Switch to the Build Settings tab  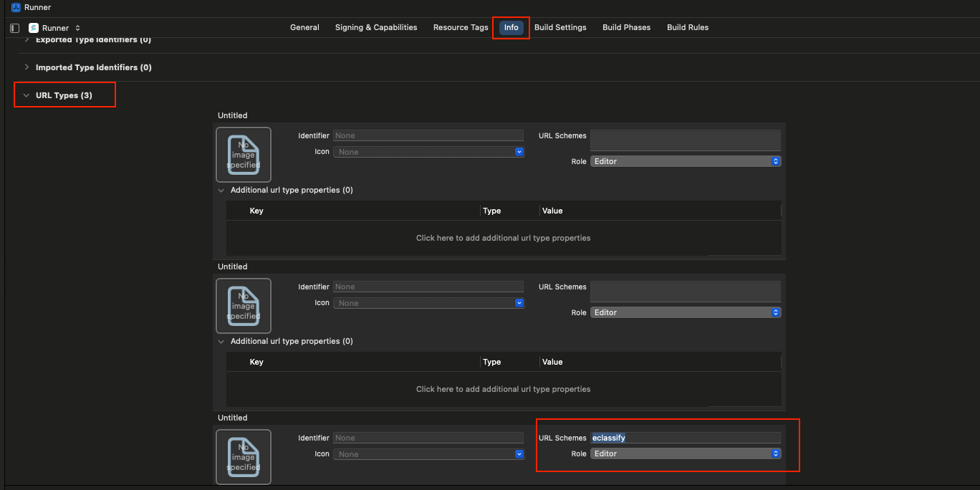point(560,27)
